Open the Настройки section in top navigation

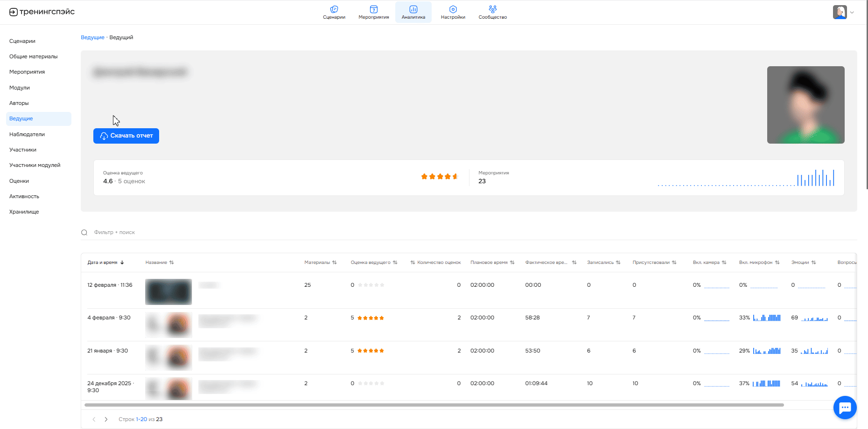pyautogui.click(x=453, y=12)
